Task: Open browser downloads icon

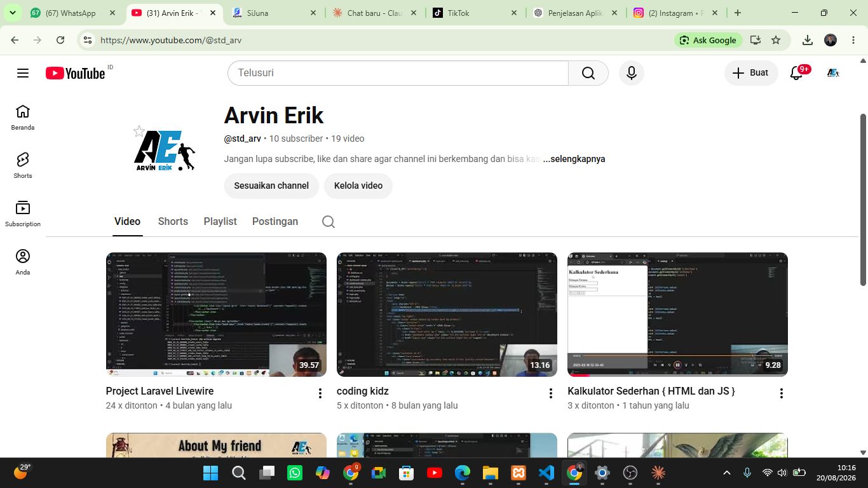Action: 808,40
